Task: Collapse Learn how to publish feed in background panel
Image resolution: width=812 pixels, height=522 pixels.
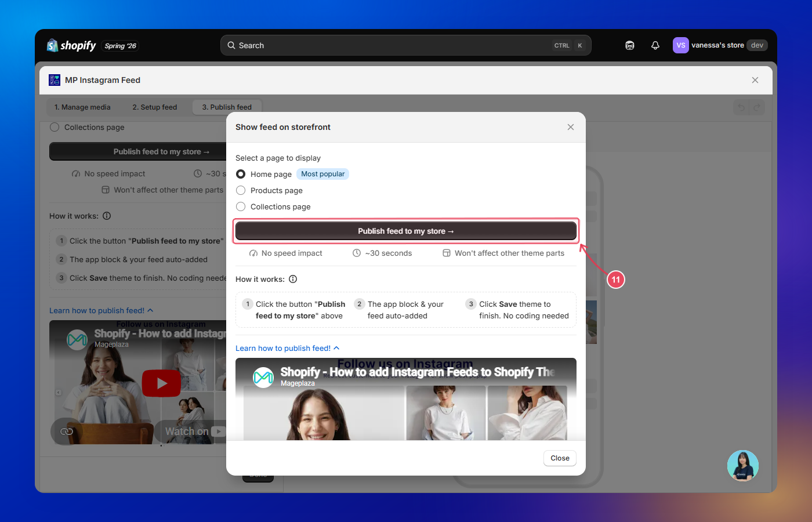Action: tap(101, 310)
